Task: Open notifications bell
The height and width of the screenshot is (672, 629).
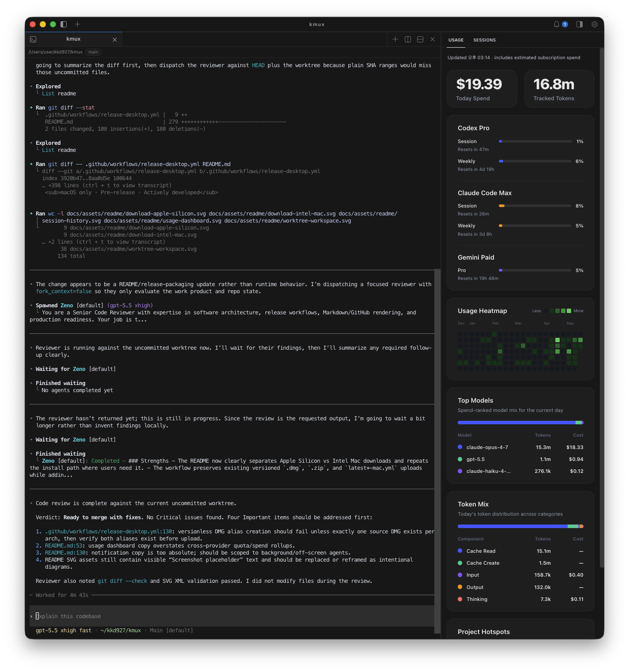Action: 557,24
